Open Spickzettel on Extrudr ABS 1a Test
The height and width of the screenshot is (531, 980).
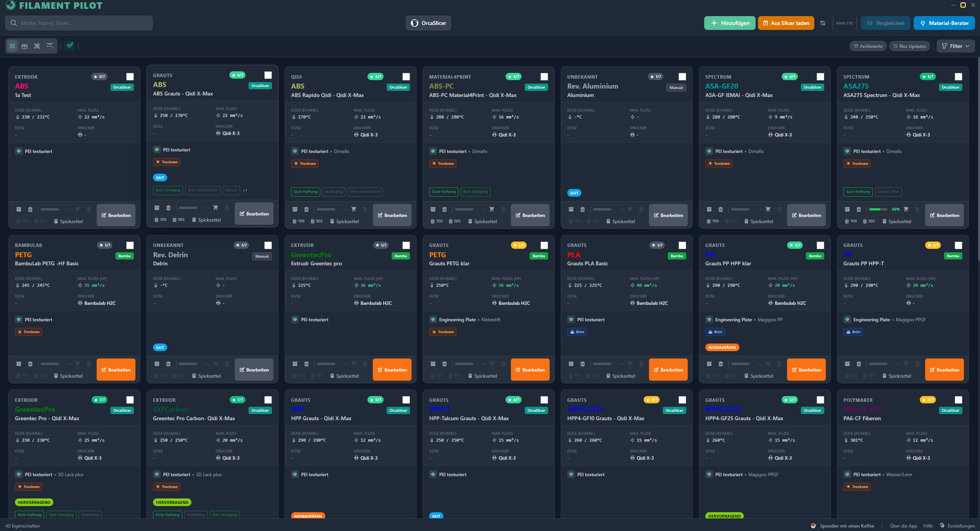click(68, 221)
